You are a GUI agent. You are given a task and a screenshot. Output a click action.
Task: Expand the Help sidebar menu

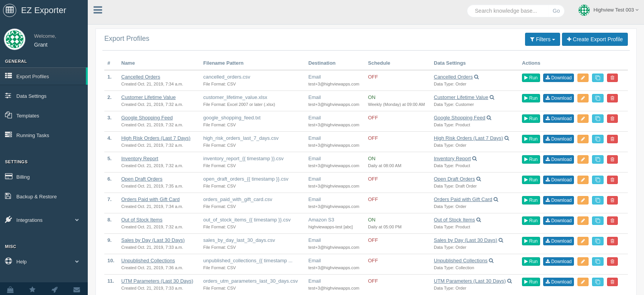coord(44,261)
